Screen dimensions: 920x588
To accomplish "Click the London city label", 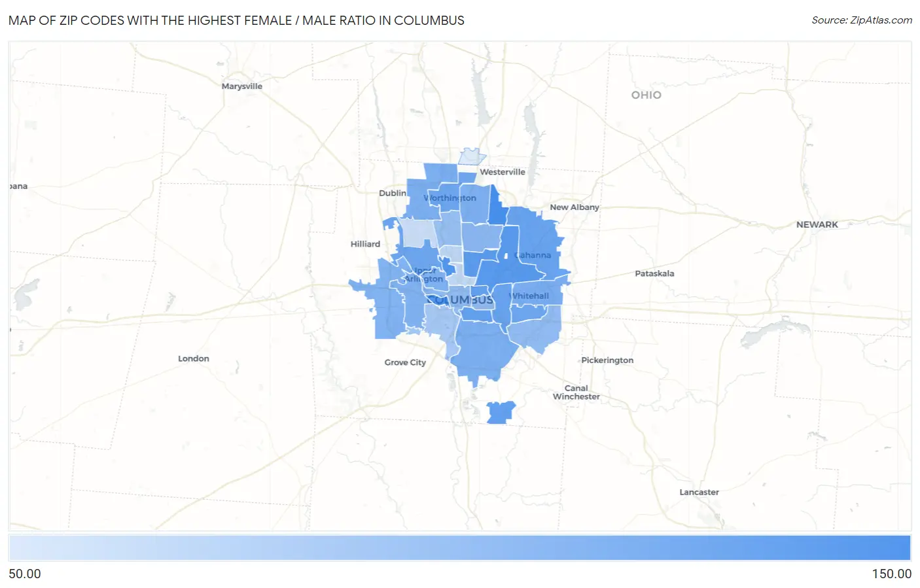I will tap(194, 358).
